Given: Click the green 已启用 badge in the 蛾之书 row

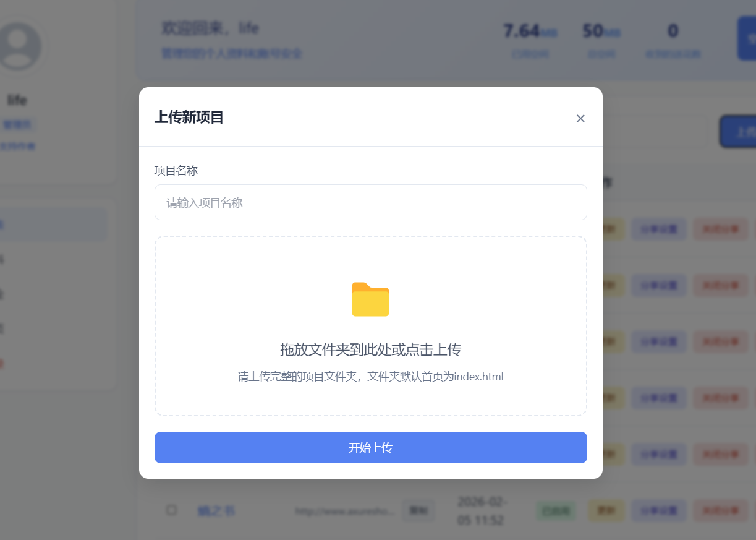Looking at the screenshot, I should [x=556, y=511].
